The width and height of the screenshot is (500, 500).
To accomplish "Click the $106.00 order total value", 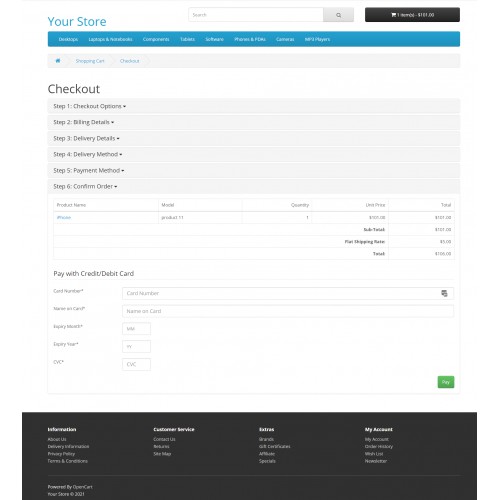I will coord(443,254).
